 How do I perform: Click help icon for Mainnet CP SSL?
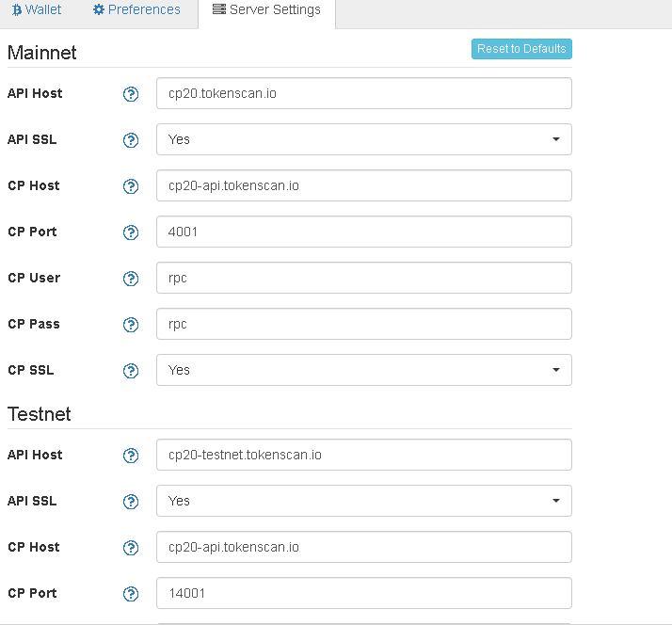[x=131, y=371]
